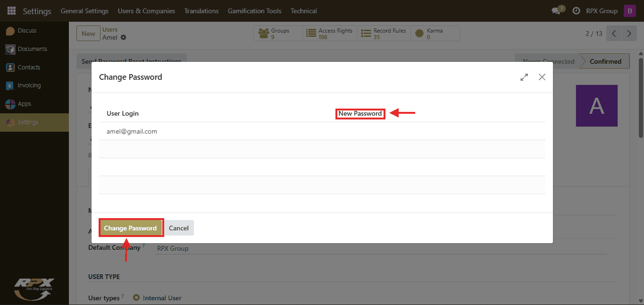Click the Default Company field RPX Group
Image resolution: width=644 pixels, height=305 pixels.
[381, 248]
